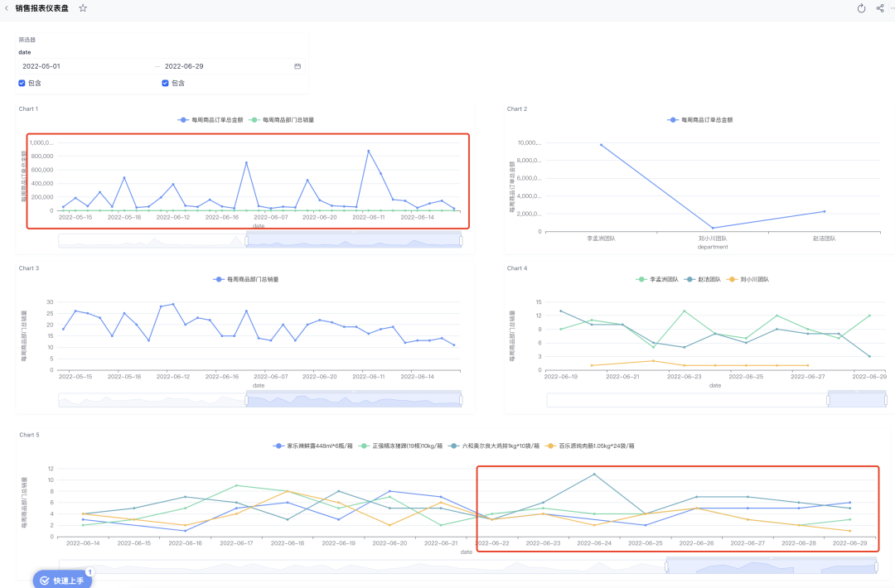
Task: Click the 快速上手 quick start button
Action: (62, 580)
